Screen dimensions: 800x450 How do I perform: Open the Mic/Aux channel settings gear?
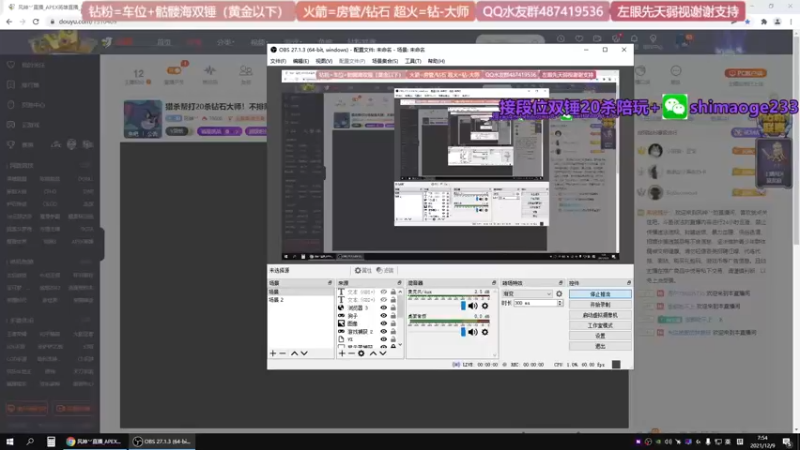click(x=485, y=306)
